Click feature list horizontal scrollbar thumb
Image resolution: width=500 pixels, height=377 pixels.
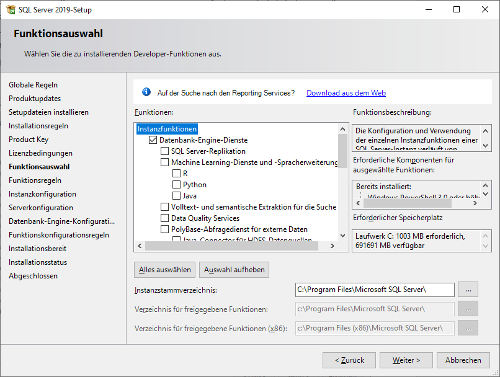[231, 246]
